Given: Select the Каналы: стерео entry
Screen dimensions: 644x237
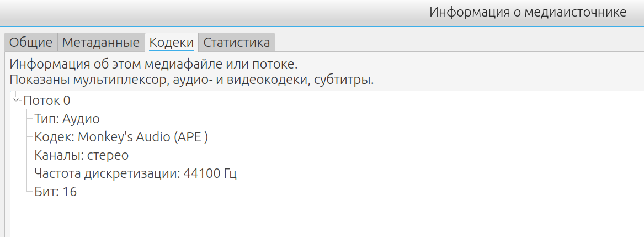Looking at the screenshot, I should pos(81,155).
